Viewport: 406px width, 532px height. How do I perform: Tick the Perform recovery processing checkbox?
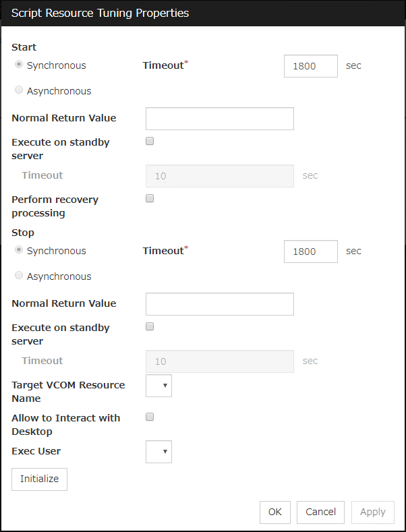point(150,199)
